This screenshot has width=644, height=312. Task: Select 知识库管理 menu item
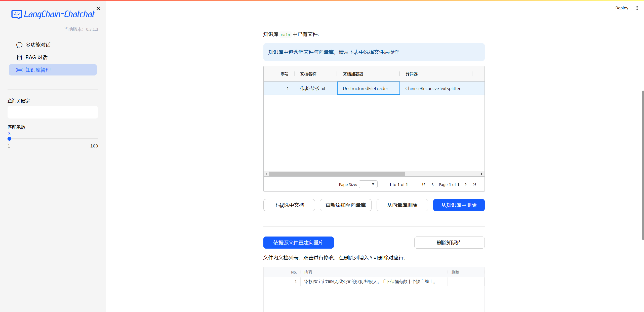pyautogui.click(x=53, y=70)
